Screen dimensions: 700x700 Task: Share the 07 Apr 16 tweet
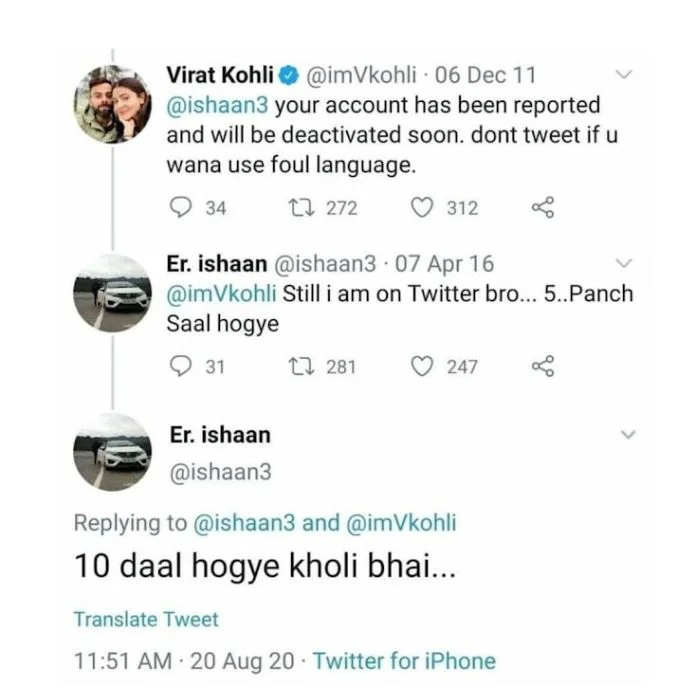point(543,366)
